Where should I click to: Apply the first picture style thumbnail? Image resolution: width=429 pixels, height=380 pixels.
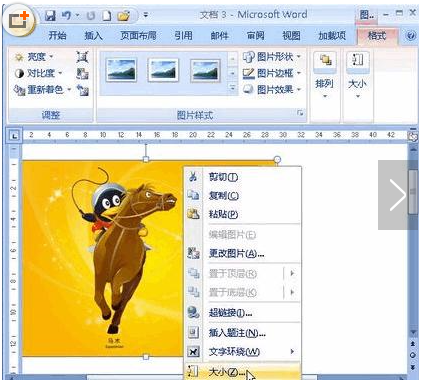coord(121,70)
